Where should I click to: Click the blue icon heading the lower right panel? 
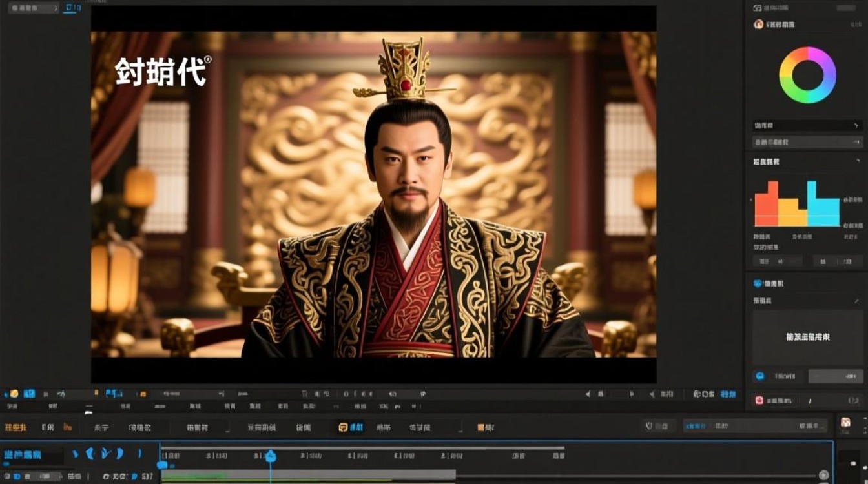tap(758, 283)
